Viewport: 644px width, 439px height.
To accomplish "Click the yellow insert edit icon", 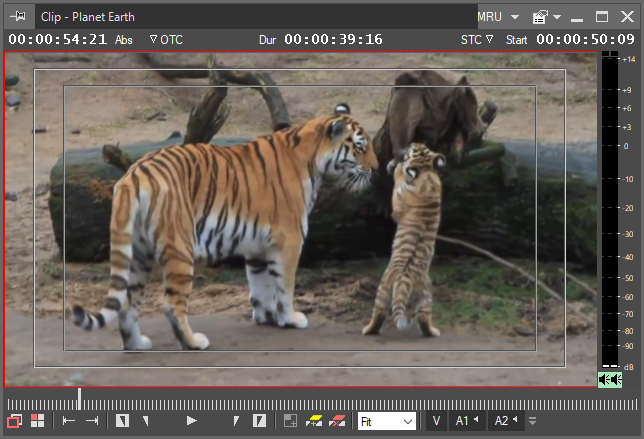I will click(x=313, y=421).
